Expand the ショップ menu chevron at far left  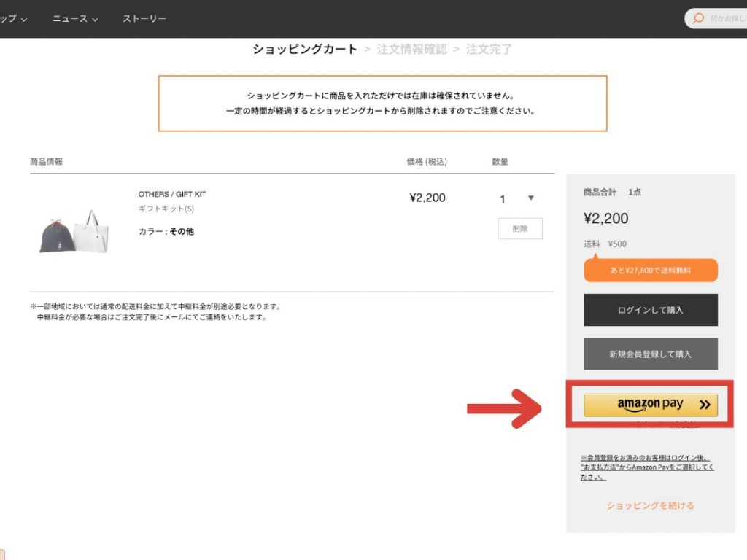click(24, 19)
